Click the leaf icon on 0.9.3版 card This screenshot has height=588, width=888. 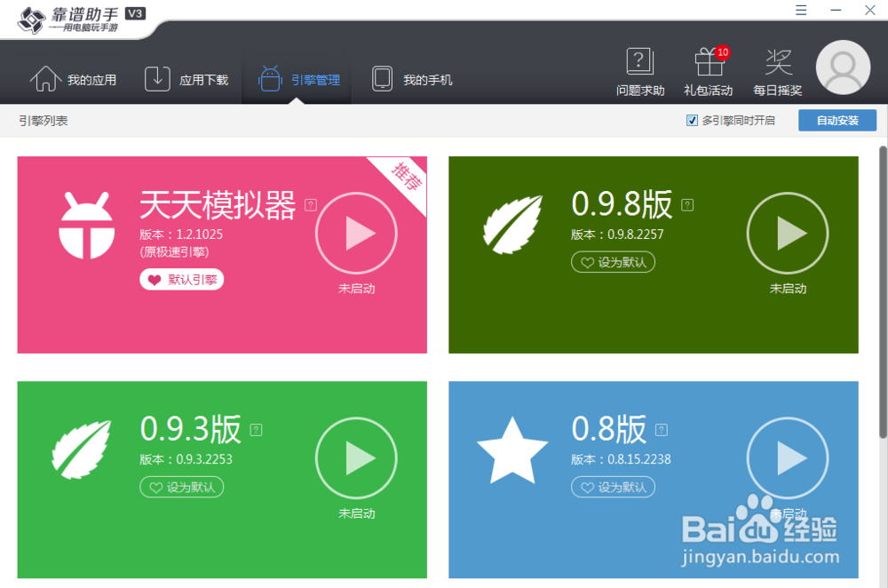point(81,449)
